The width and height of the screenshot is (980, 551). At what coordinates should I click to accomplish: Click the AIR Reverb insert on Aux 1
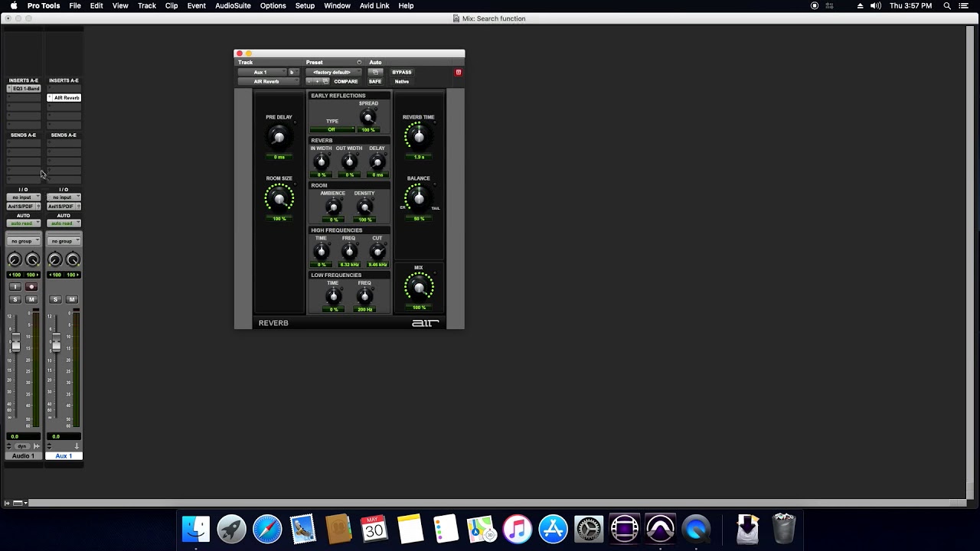64,98
